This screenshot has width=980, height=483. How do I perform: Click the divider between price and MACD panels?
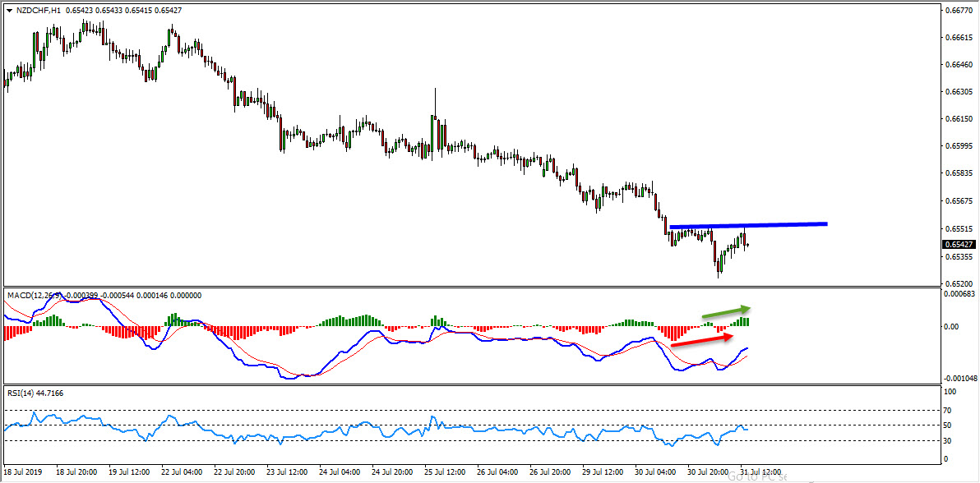pyautogui.click(x=469, y=286)
